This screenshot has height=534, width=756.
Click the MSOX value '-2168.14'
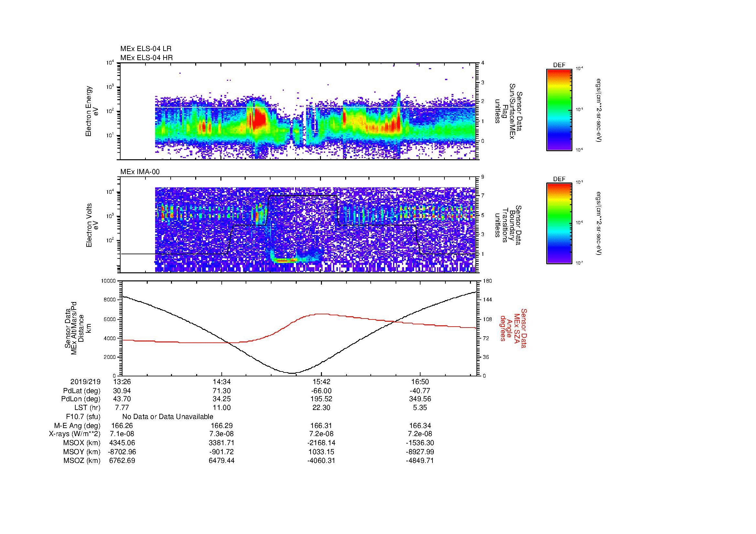[321, 443]
